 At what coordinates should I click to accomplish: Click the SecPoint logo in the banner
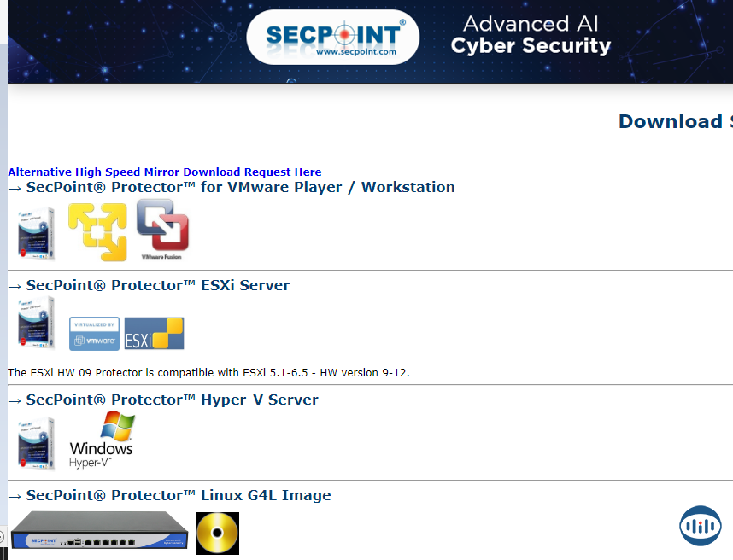(332, 37)
